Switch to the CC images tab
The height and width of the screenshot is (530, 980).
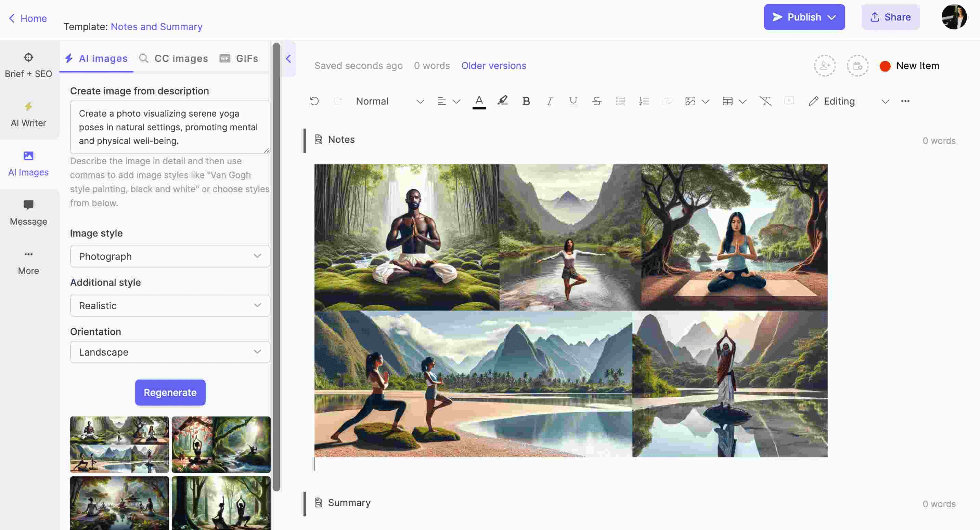pos(174,58)
